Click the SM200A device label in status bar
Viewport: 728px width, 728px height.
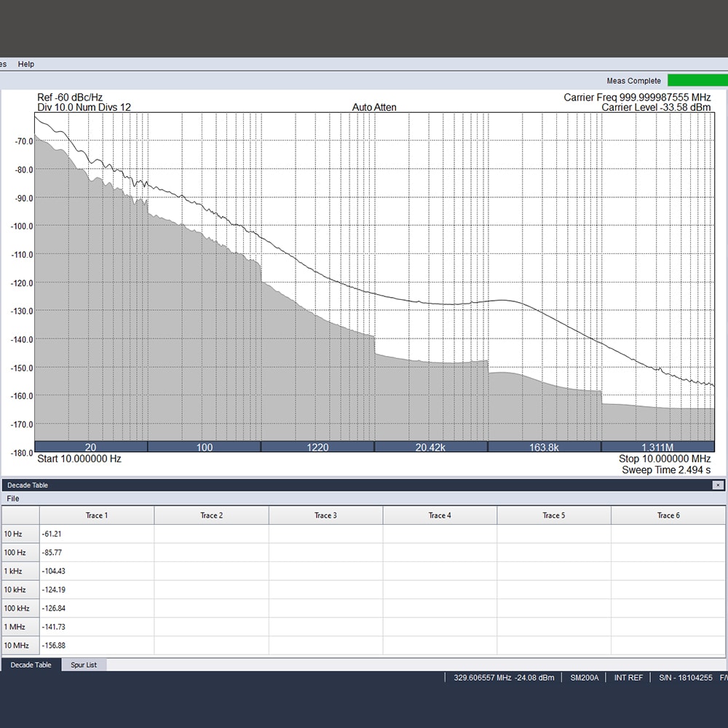coord(584,678)
